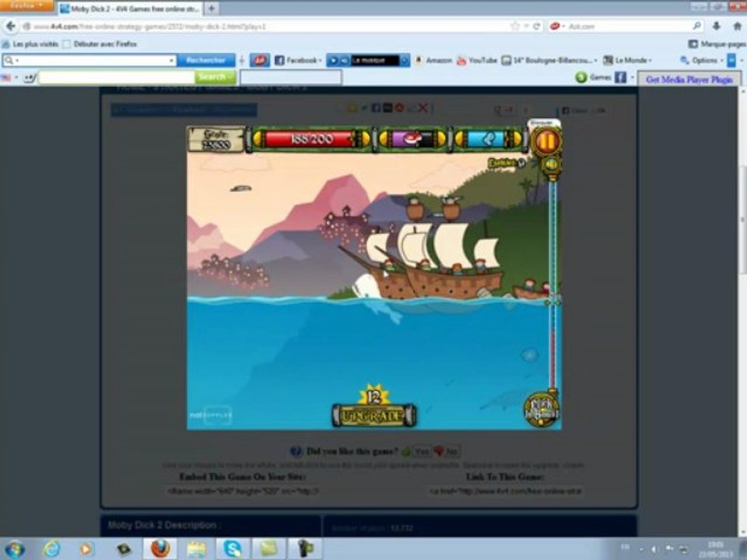Bookmark page with the star icon

(x=514, y=26)
